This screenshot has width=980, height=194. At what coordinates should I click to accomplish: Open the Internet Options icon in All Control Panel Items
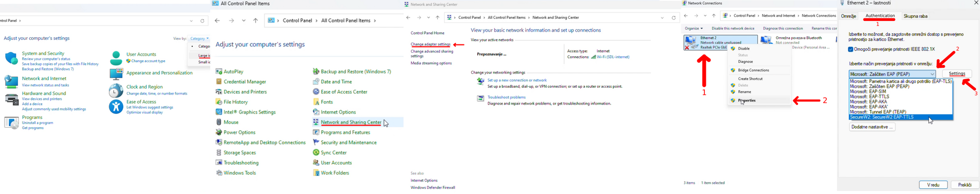(x=316, y=112)
